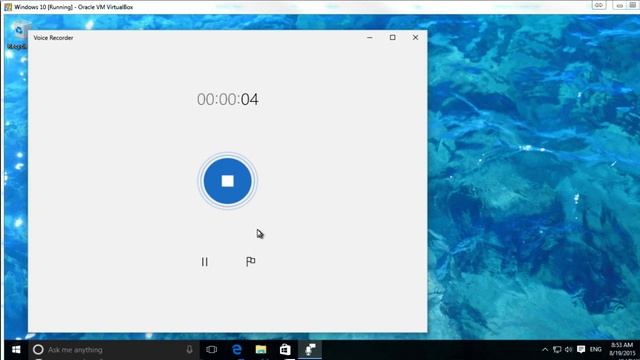640x360 pixels.
Task: Open the network status tray icon
Action: [x=557, y=350]
